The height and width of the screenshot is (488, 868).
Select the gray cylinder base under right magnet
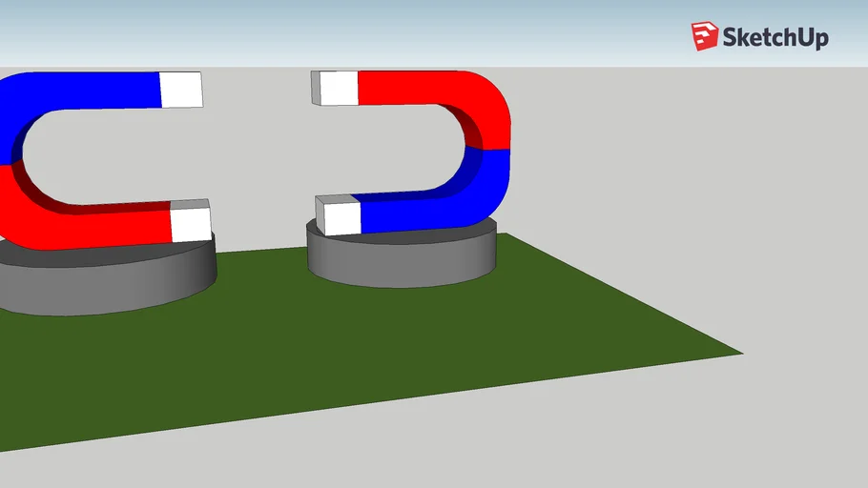pyautogui.click(x=401, y=261)
